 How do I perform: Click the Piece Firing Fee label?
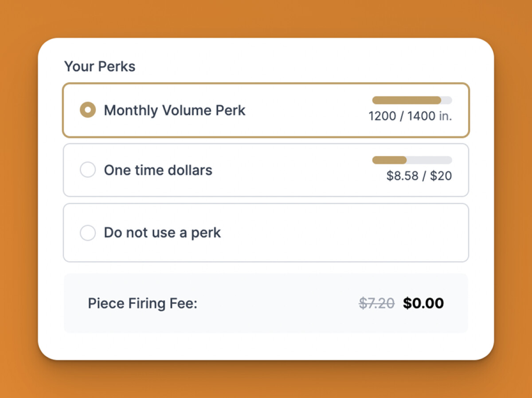142,303
